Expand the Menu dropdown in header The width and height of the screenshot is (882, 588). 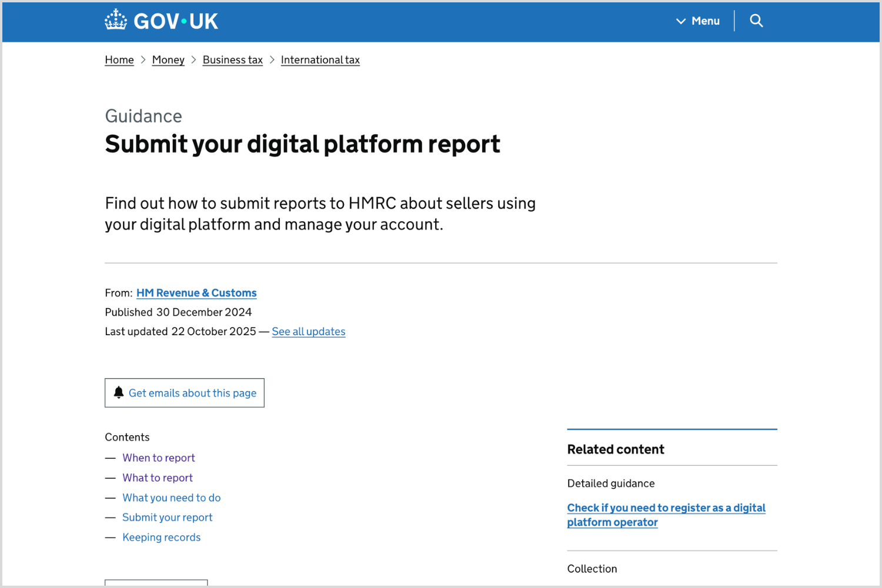pos(698,21)
